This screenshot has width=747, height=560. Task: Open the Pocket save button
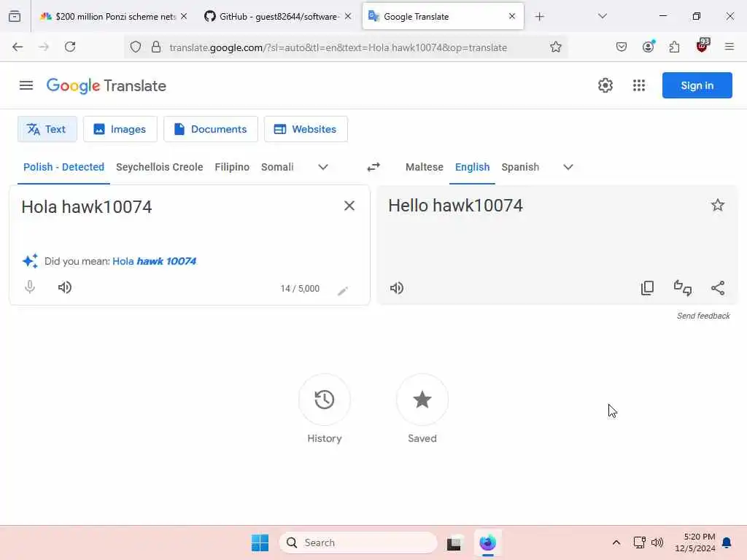tap(622, 47)
